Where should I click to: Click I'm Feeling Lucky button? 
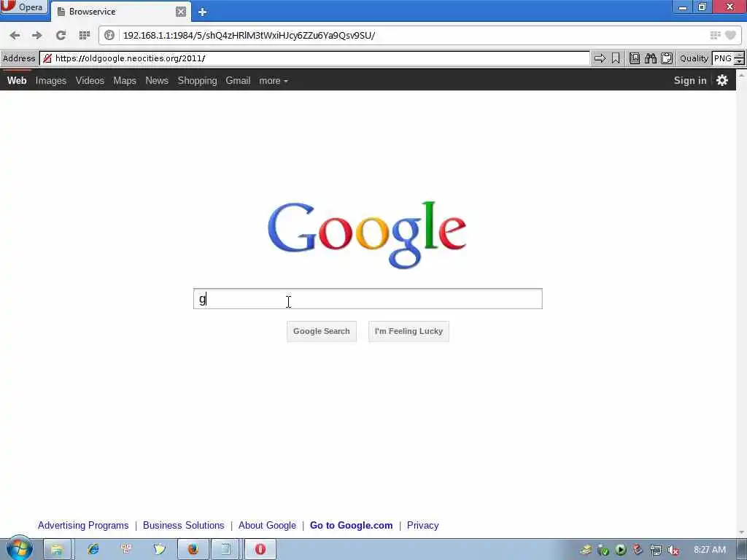click(x=409, y=331)
